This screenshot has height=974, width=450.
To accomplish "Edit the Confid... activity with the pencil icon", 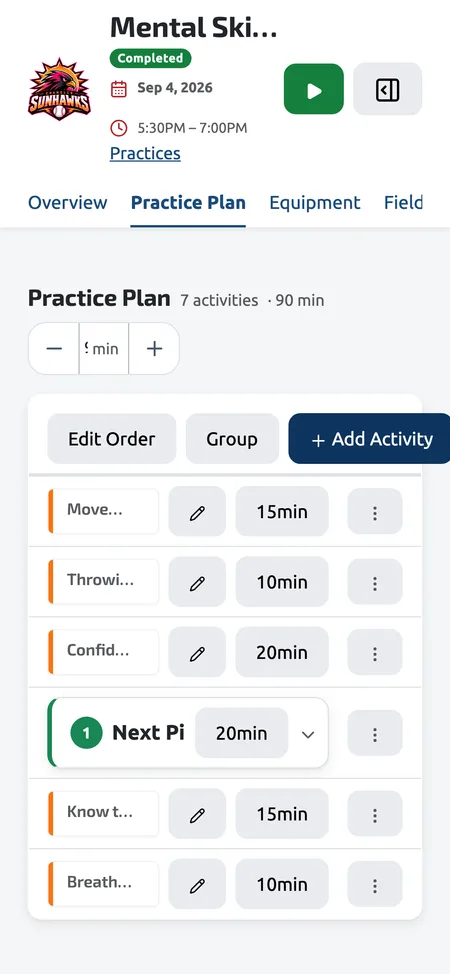I will coord(197,652).
